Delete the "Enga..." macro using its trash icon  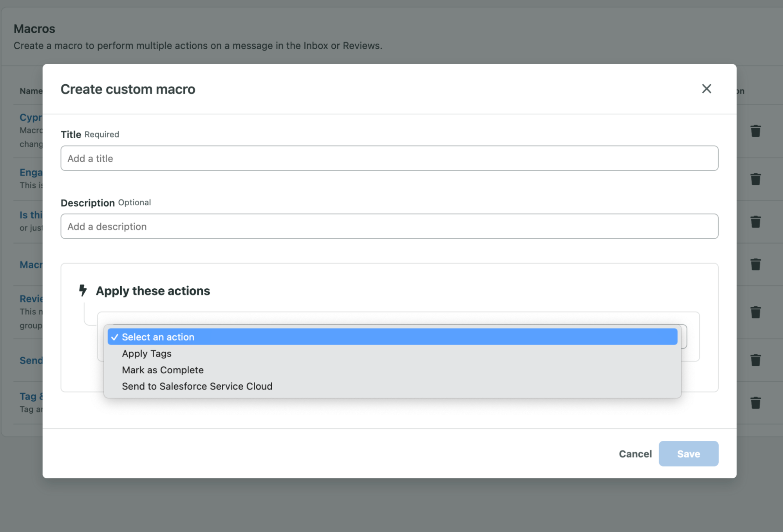[756, 179]
